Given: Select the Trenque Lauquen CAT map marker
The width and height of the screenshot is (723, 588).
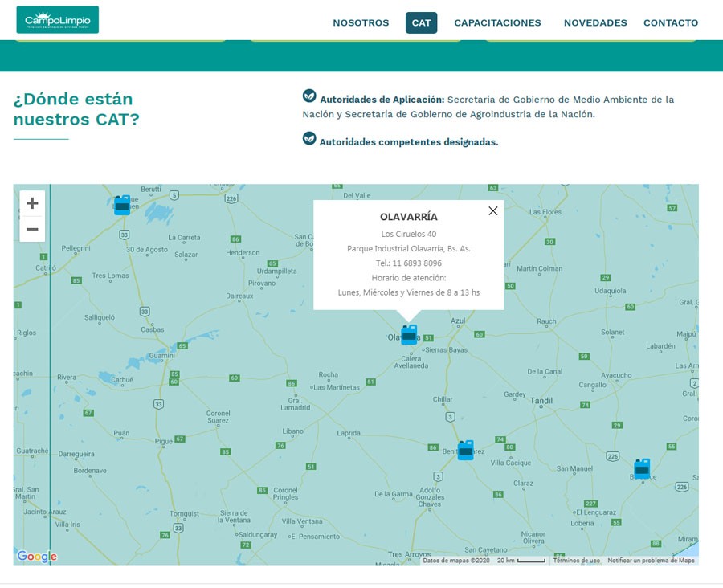Looking at the screenshot, I should [x=122, y=205].
